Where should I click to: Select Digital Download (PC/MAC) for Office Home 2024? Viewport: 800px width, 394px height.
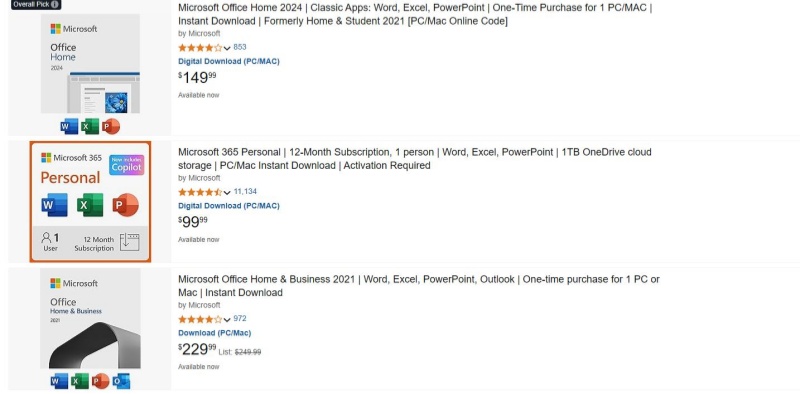point(229,61)
